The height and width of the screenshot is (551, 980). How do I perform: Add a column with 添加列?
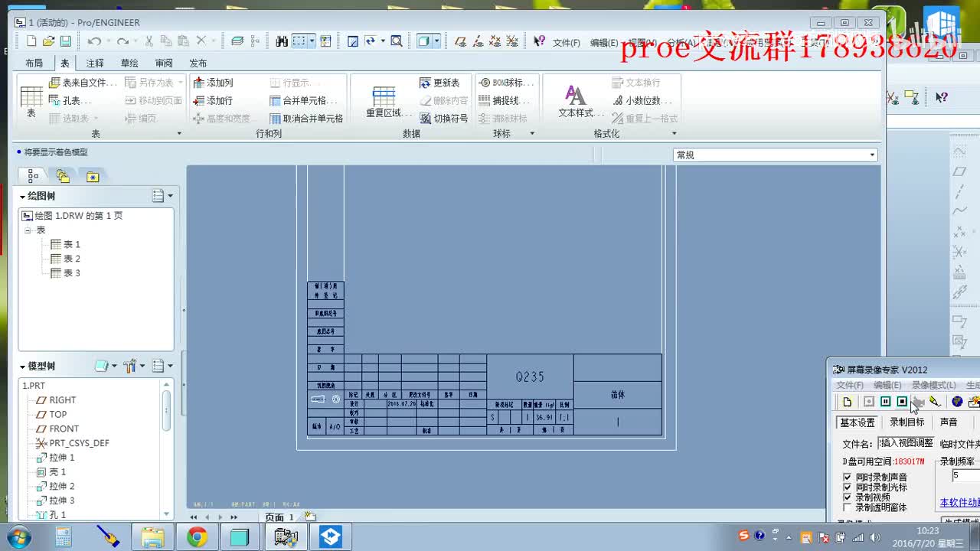pyautogui.click(x=213, y=83)
